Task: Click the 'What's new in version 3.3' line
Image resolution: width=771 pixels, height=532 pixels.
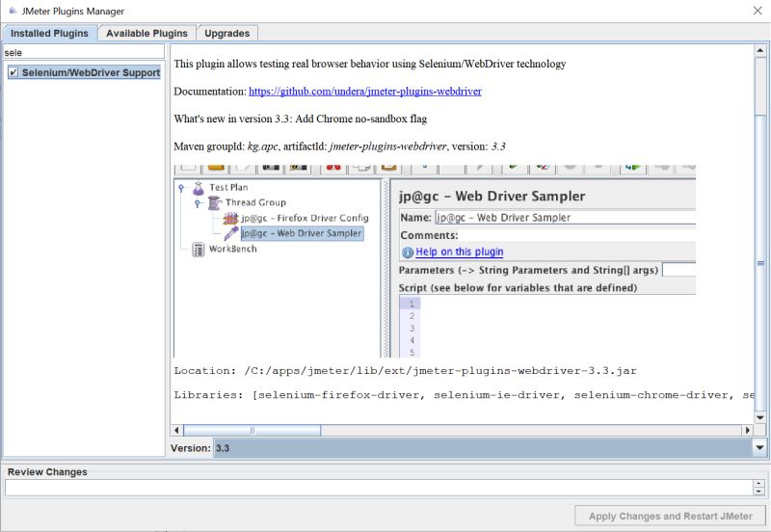Action: click(x=301, y=119)
